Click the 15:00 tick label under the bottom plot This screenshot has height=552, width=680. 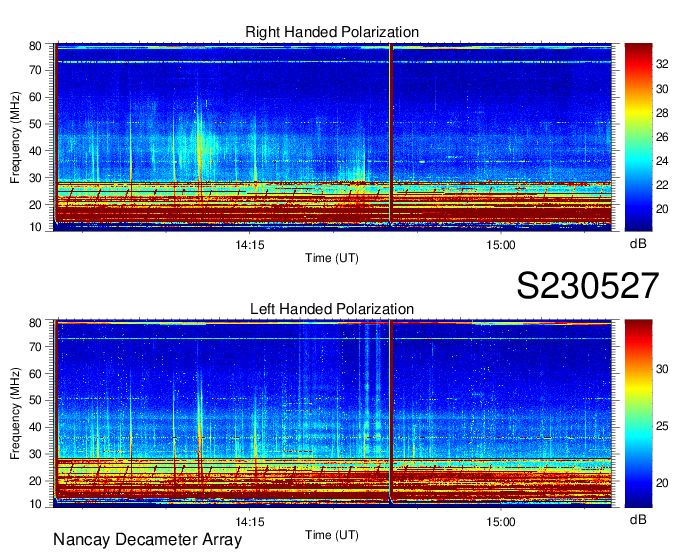point(501,522)
